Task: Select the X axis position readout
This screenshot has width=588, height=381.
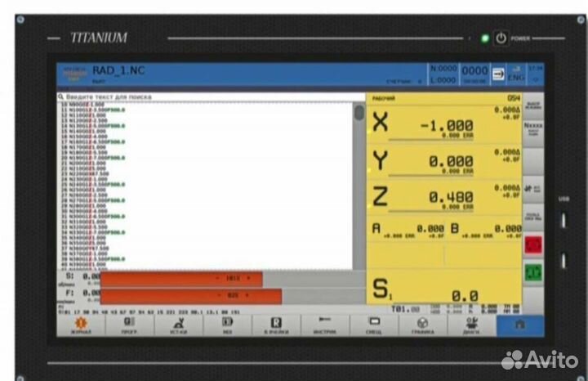Action: [x=445, y=125]
